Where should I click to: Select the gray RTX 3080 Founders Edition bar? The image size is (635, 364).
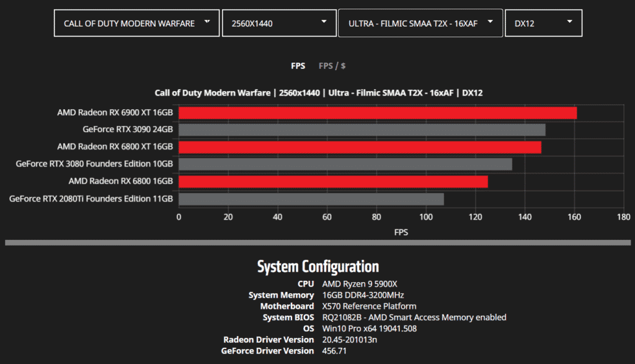pos(345,164)
